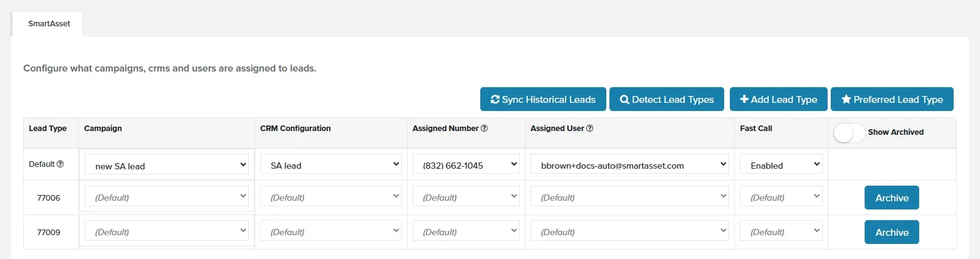Click the Default lead type help icon
980x259 pixels.
pyautogui.click(x=60, y=164)
